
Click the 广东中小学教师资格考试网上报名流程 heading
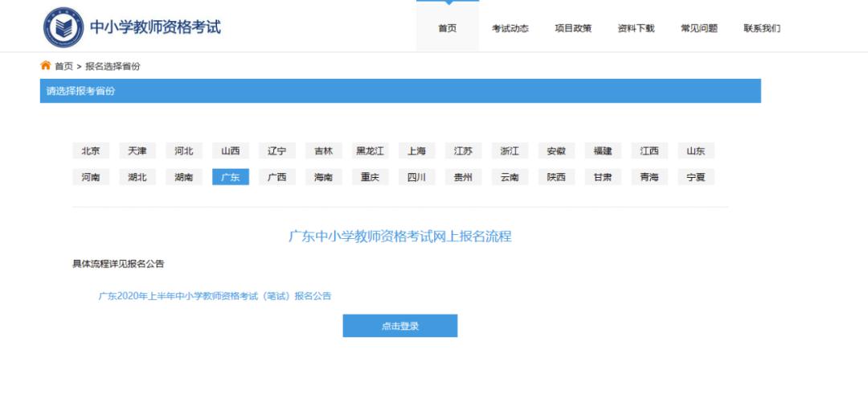coord(399,237)
